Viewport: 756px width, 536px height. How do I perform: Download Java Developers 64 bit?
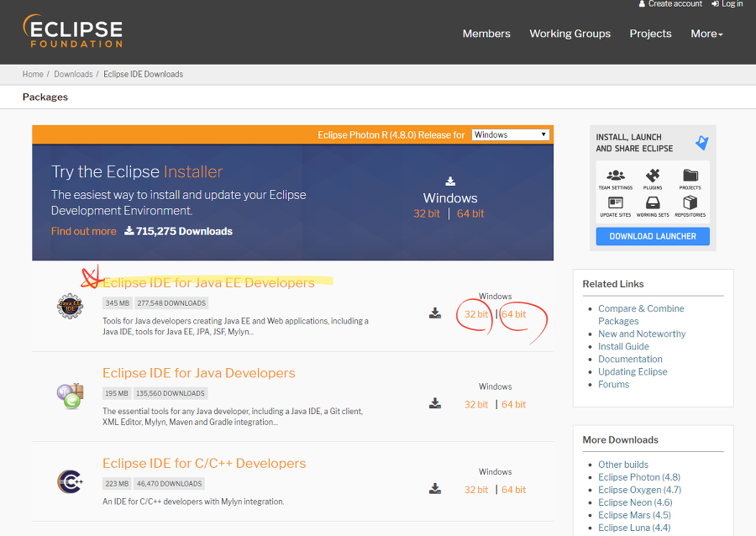(x=513, y=404)
